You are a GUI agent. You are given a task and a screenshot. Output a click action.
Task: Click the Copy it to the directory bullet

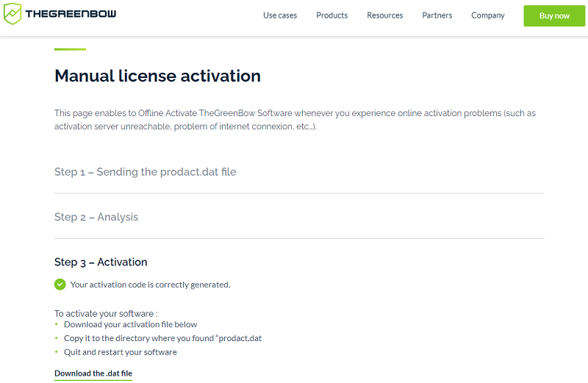[162, 338]
